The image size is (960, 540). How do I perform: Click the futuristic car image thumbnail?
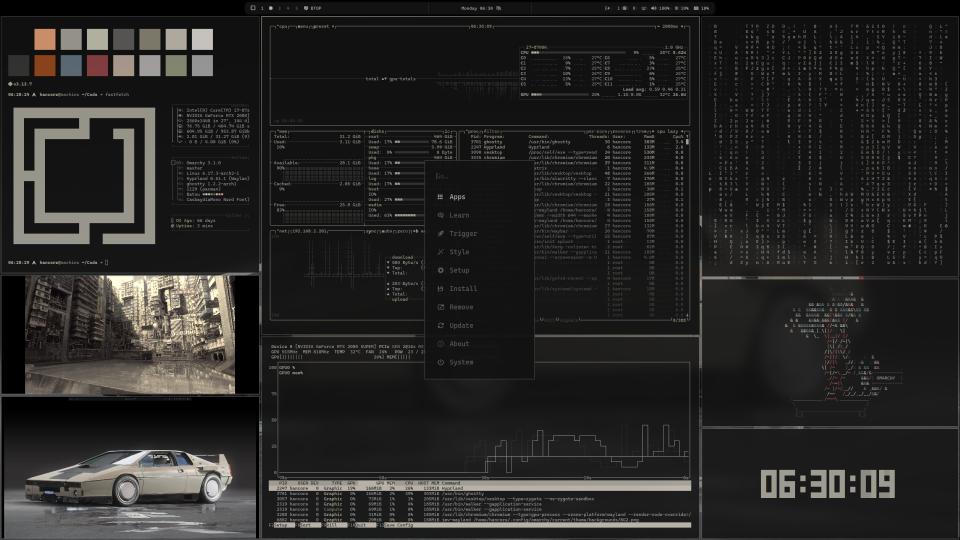pyautogui.click(x=130, y=468)
